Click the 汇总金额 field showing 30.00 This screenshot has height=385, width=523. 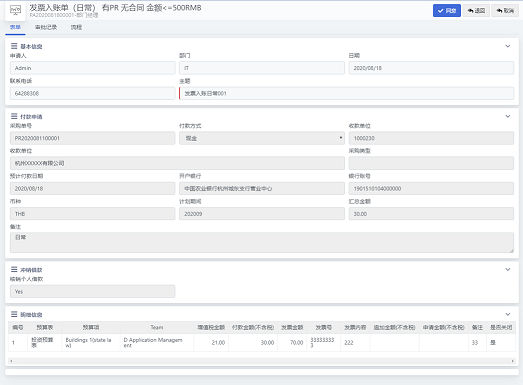pyautogui.click(x=431, y=214)
